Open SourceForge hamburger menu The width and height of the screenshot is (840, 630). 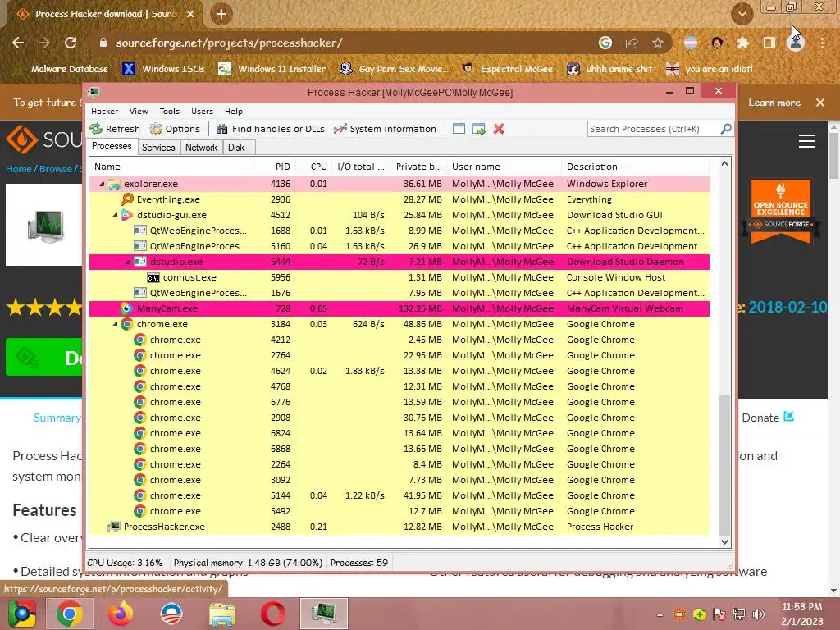(807, 141)
